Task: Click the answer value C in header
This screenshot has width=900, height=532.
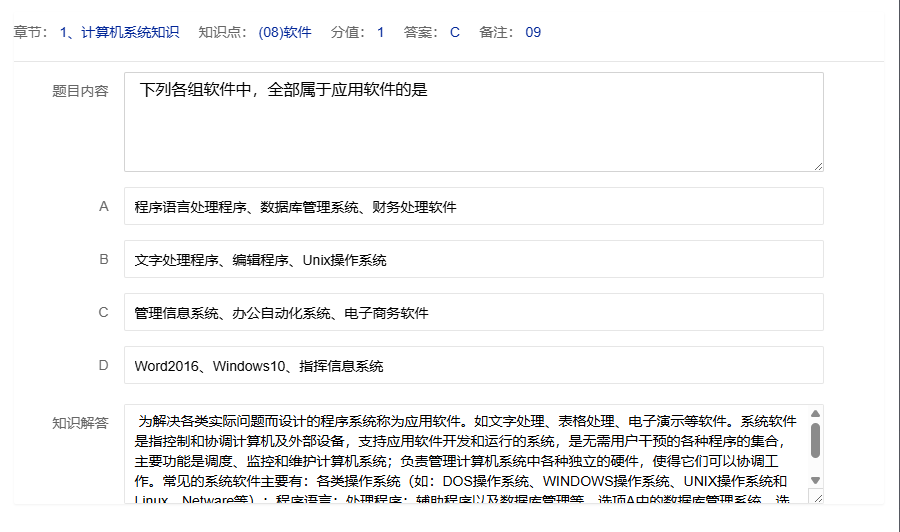Action: [455, 32]
